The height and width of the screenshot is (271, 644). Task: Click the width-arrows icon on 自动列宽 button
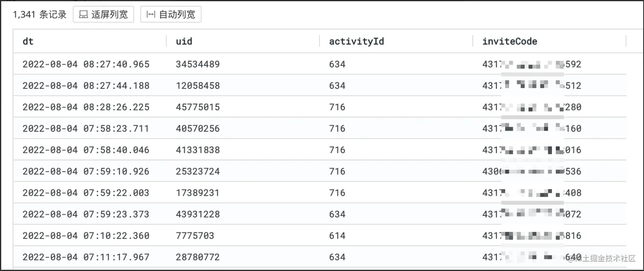point(151,14)
